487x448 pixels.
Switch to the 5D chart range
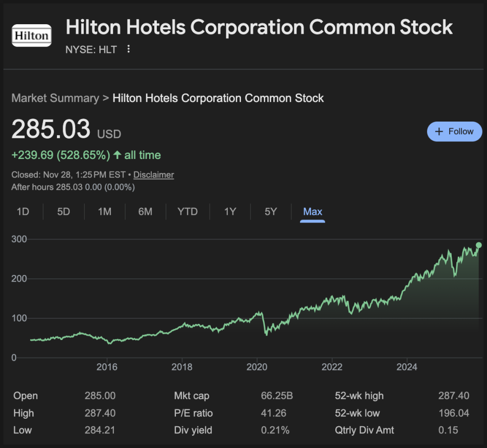[x=64, y=211]
